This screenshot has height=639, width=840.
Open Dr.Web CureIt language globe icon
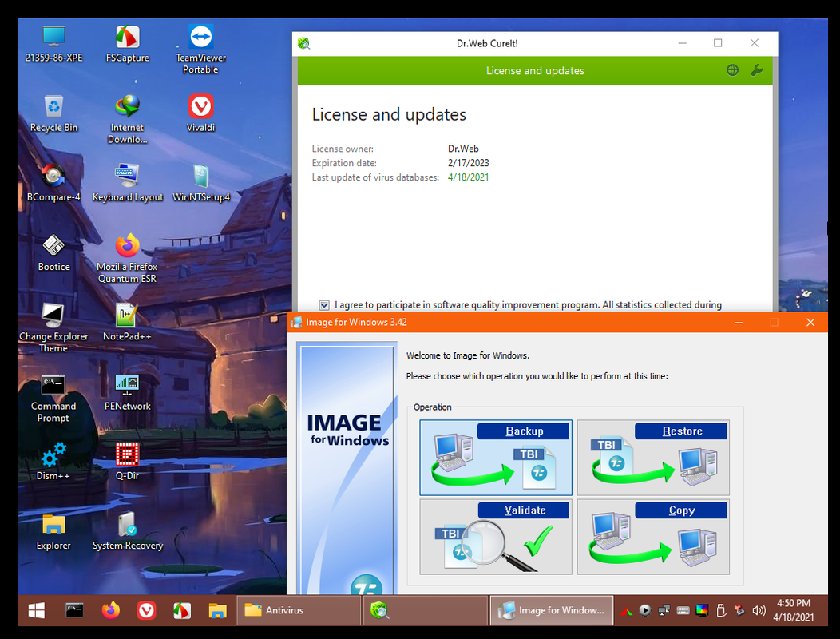(x=732, y=70)
